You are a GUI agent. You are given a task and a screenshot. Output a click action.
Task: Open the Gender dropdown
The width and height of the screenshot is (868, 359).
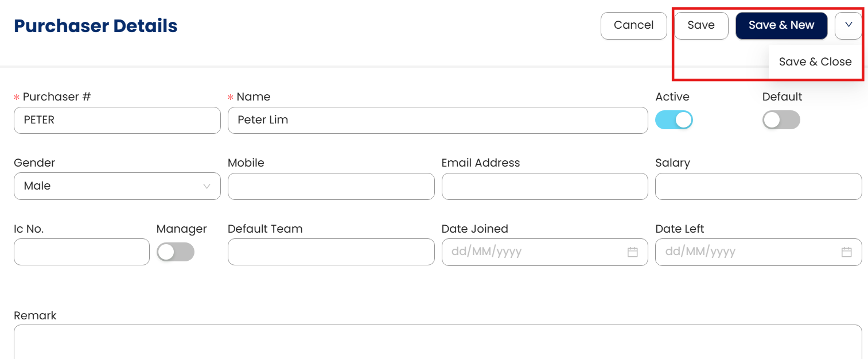[117, 186]
